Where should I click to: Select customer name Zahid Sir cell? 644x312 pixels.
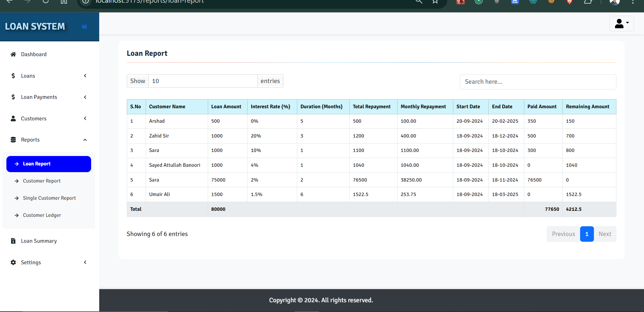click(177, 136)
